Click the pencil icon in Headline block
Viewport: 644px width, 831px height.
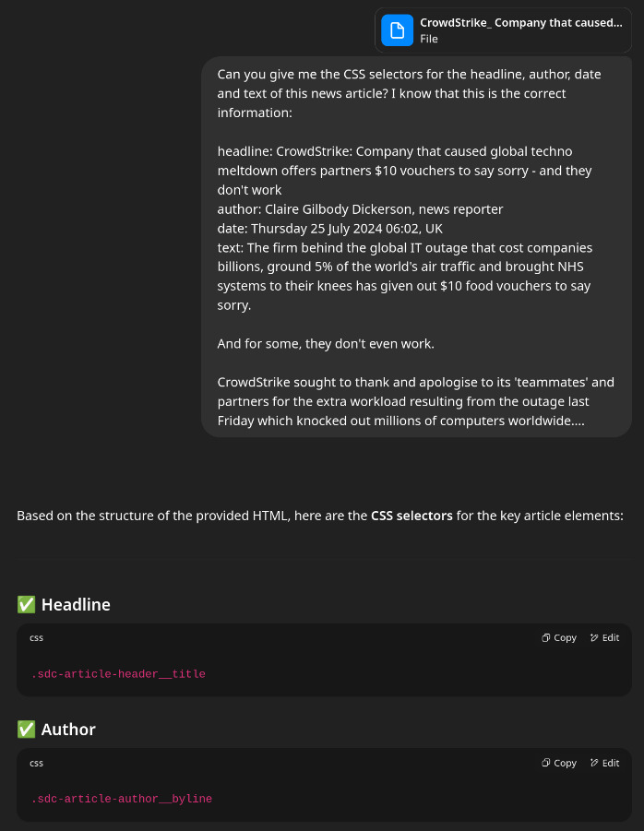point(594,637)
